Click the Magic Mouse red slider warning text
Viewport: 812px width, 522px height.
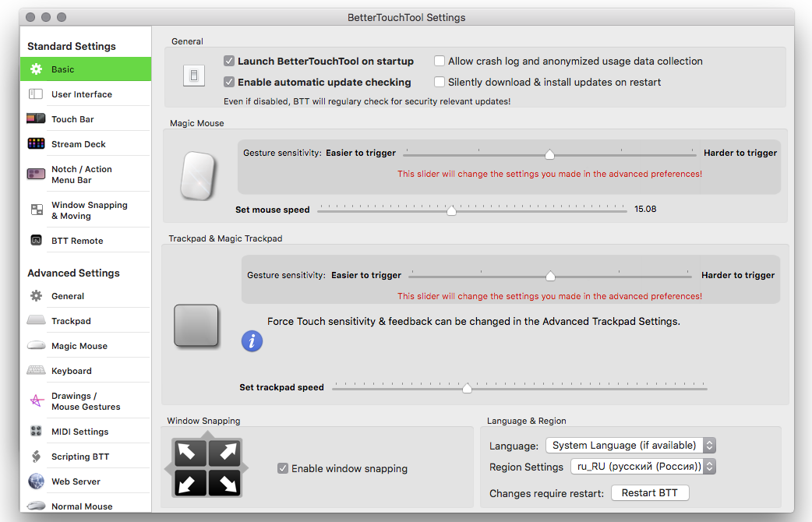pos(550,174)
